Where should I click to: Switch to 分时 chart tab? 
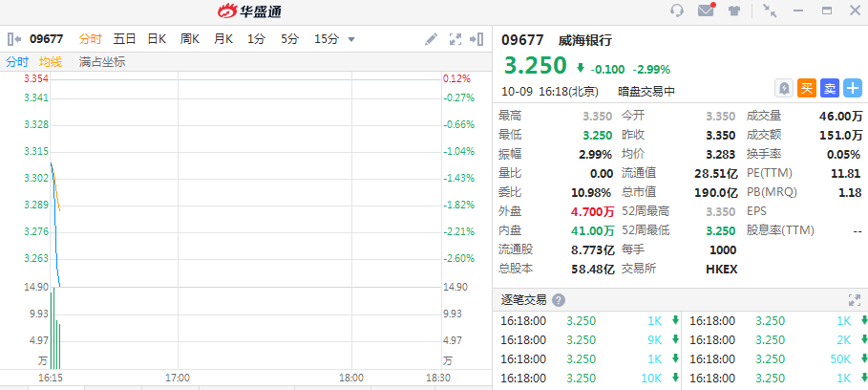[x=90, y=39]
